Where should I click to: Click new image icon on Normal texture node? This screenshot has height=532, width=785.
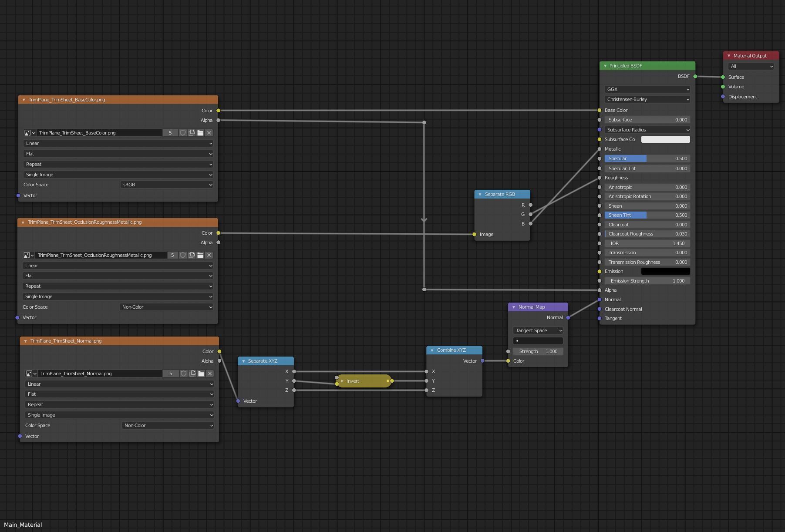tap(192, 374)
